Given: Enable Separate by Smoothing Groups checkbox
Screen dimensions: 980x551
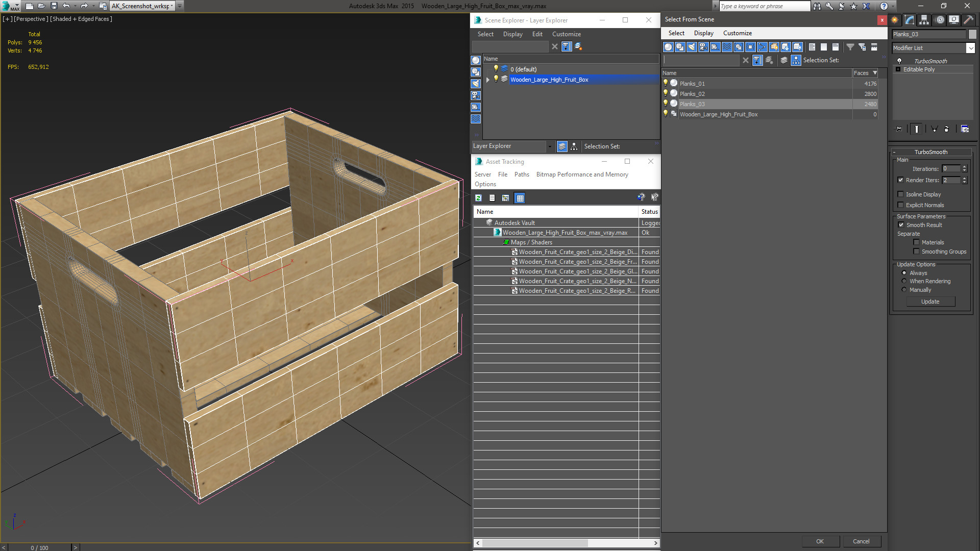Looking at the screenshot, I should tap(916, 252).
